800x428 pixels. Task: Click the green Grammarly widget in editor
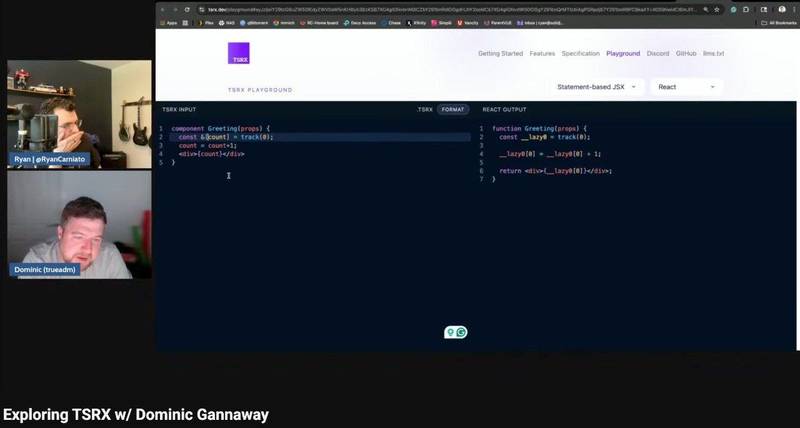coord(456,333)
